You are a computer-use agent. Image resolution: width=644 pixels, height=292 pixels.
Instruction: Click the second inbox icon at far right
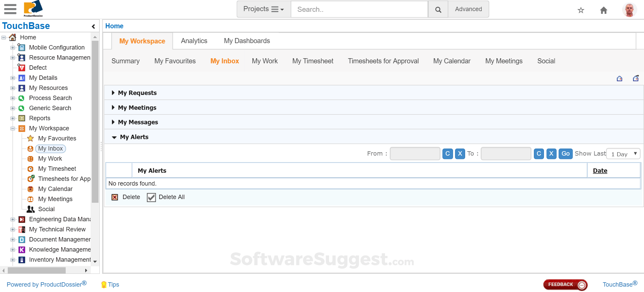click(x=636, y=78)
